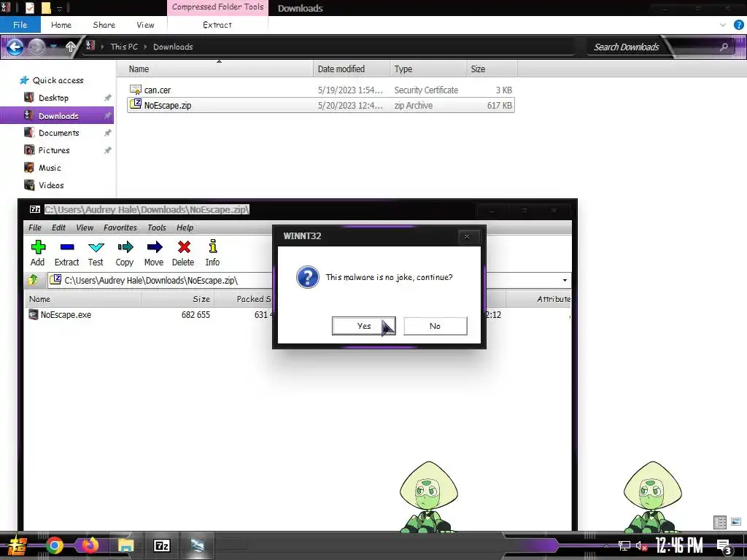Click the Properties checkmark icon in the Explorer title bar
Image resolution: width=747 pixels, height=560 pixels.
(x=29, y=7)
